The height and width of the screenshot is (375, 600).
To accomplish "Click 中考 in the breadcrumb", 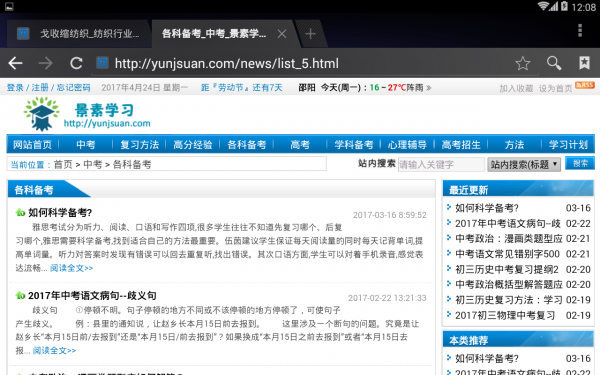I will 93,165.
